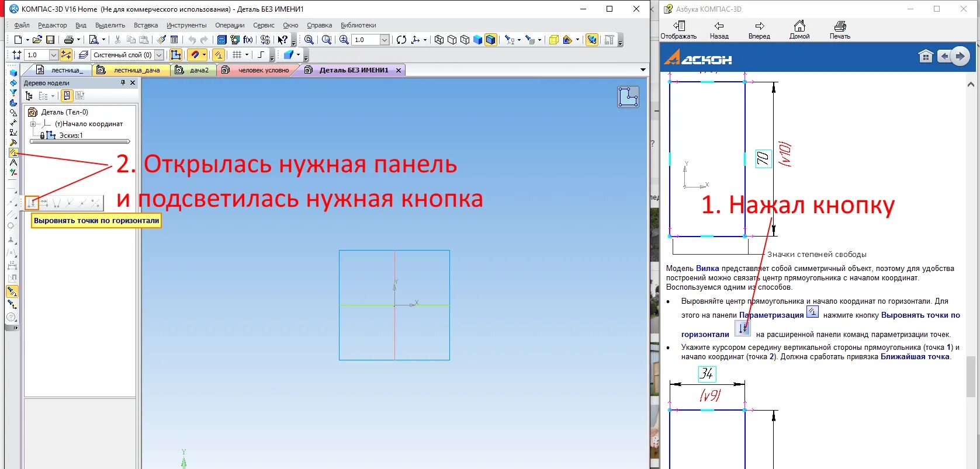
Task: Click the Parametrization panel button in the left toolbar
Action: 13,152
